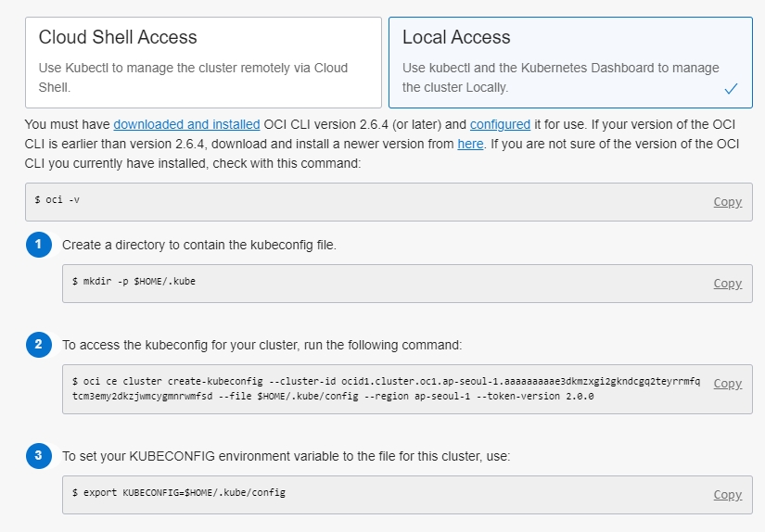Image resolution: width=765 pixels, height=532 pixels.
Task: Select the Cloud Shell Access option card
Action: [202, 62]
